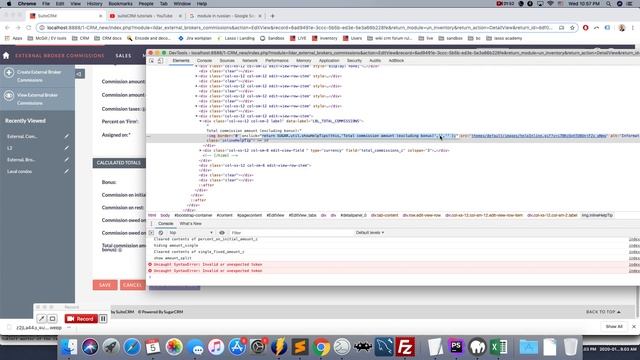Activate the DevTools inspect element picker
The width and height of the screenshot is (640, 360).
151,60
